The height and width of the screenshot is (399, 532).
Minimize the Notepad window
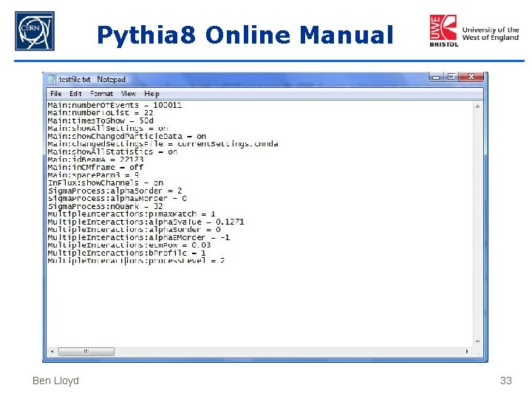coord(436,77)
